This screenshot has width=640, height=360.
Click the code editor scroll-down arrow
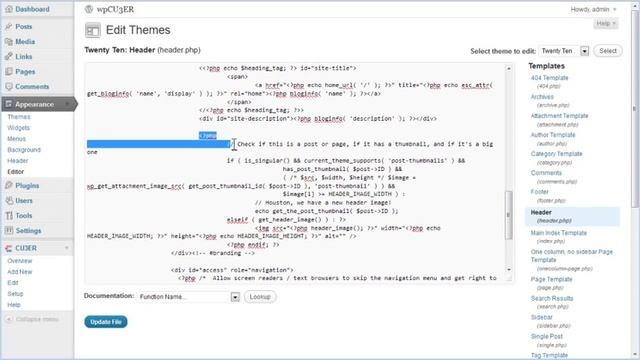[x=509, y=270]
